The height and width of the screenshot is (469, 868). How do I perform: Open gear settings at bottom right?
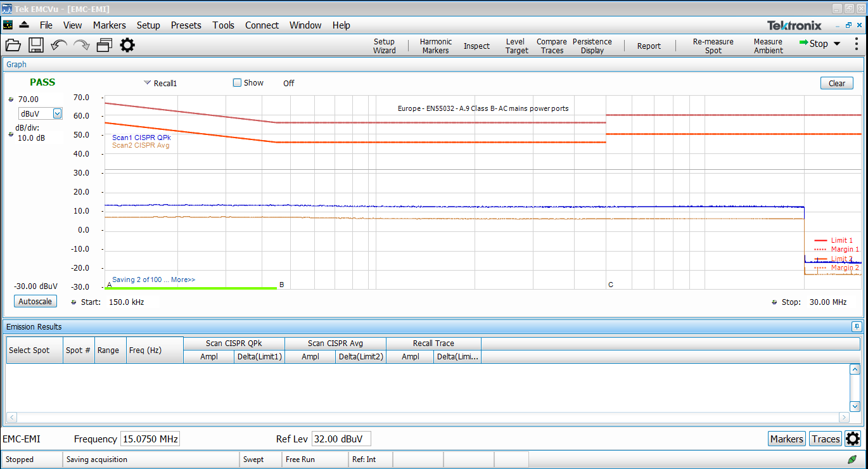coord(853,439)
